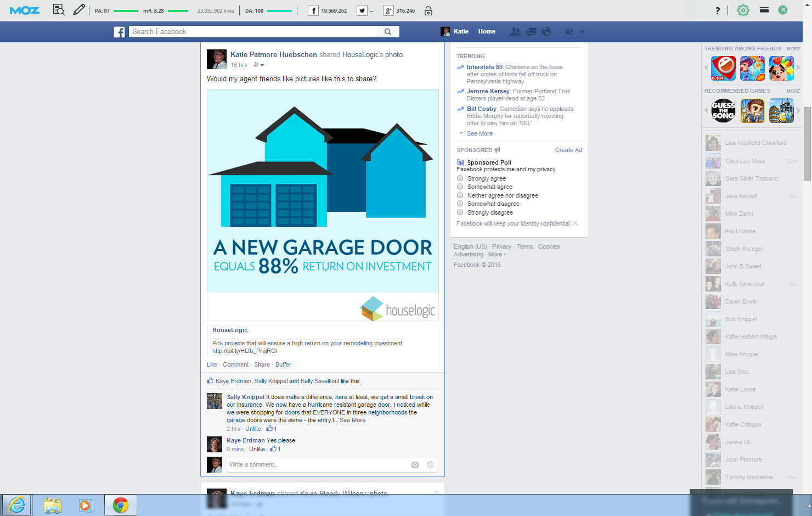Open the bit.ly HLfb_ProjROI link
Viewport: 812px width, 516px height.
(x=245, y=351)
